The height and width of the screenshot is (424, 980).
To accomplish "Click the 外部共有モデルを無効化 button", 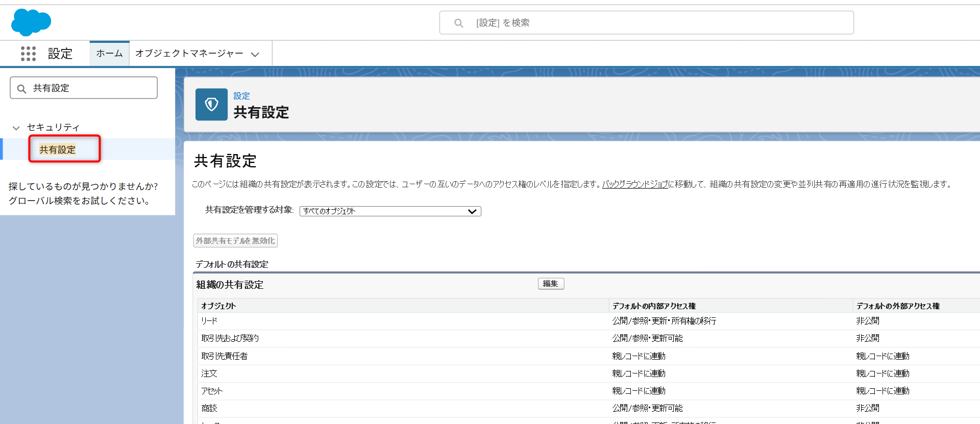I will [x=235, y=241].
